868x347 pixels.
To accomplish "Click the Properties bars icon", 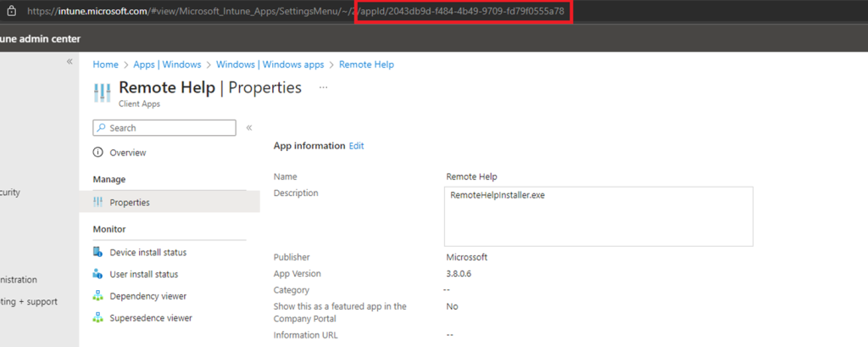I will 98,203.
